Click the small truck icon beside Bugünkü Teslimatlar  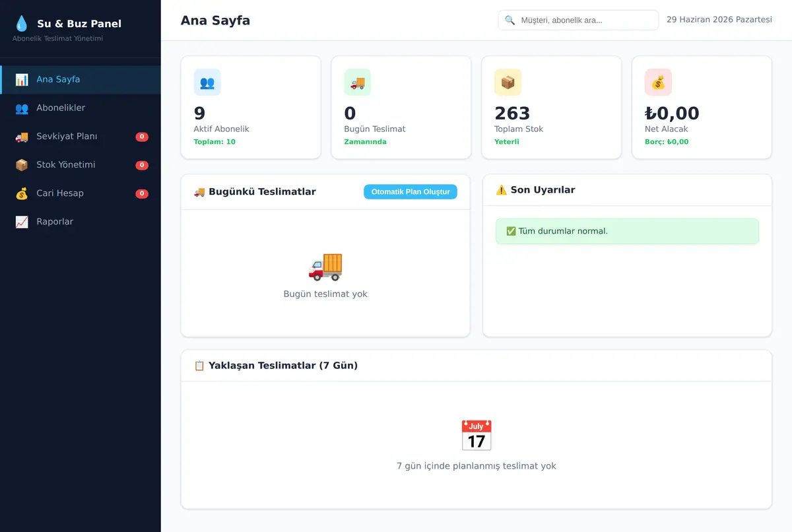(199, 192)
